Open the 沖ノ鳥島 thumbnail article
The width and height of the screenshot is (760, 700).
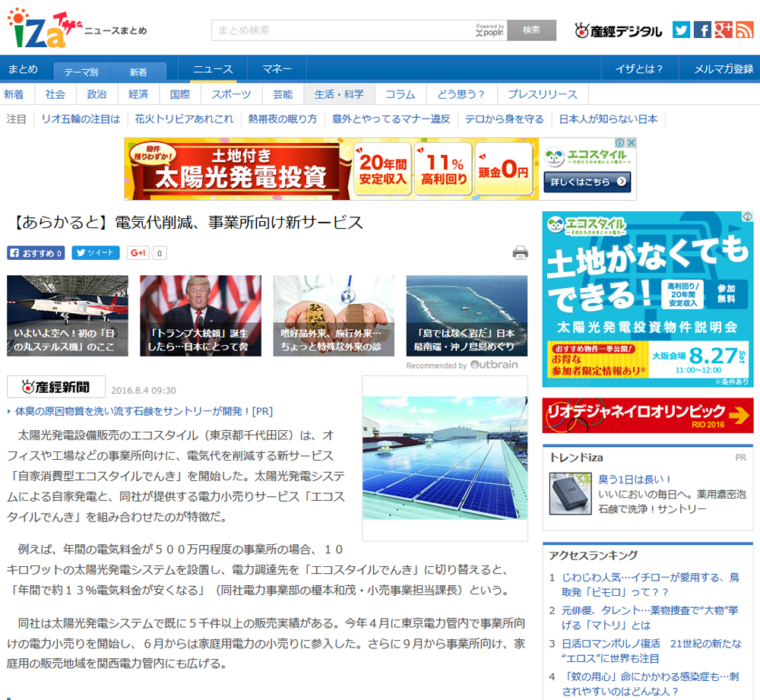(x=467, y=315)
